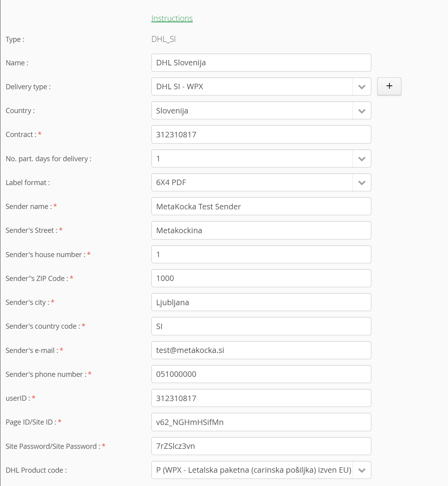Click the DHL Product code chevron arrow
This screenshot has height=486, width=448.
click(x=362, y=470)
